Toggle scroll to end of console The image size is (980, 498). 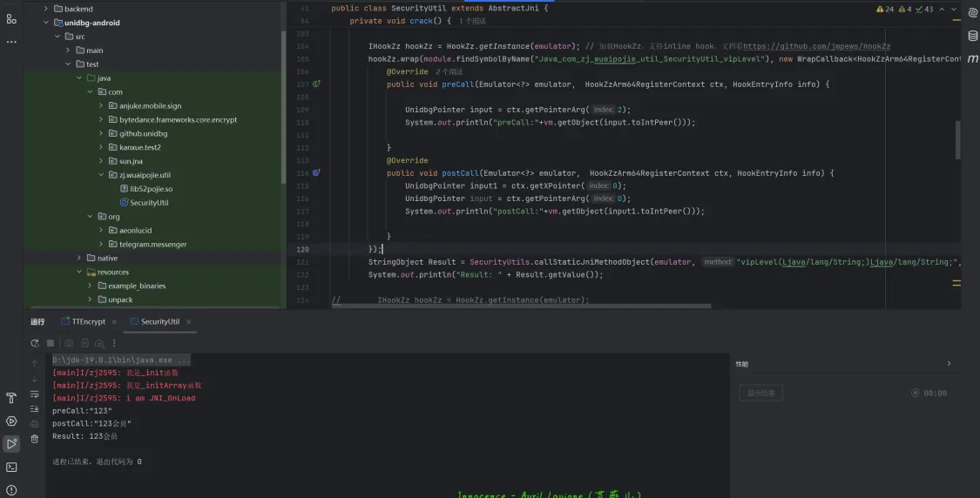(35, 408)
